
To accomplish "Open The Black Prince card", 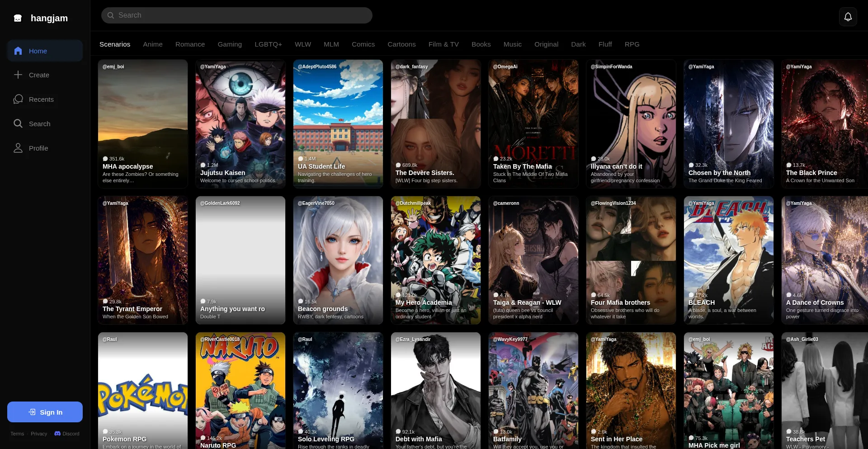I will (x=825, y=123).
